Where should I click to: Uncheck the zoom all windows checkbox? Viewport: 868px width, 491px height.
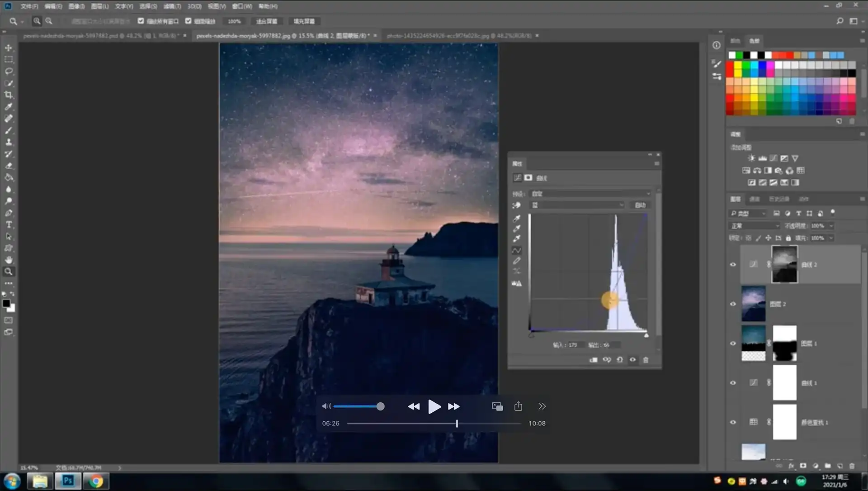point(141,21)
